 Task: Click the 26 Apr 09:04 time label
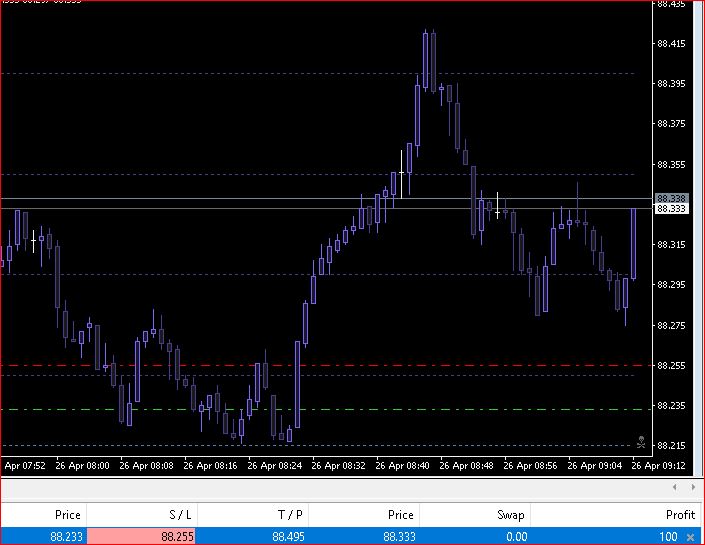click(x=594, y=466)
